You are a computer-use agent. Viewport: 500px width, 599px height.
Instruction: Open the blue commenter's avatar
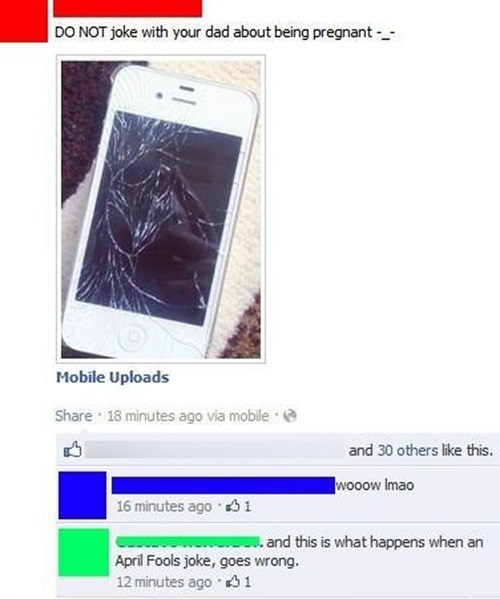(83, 495)
